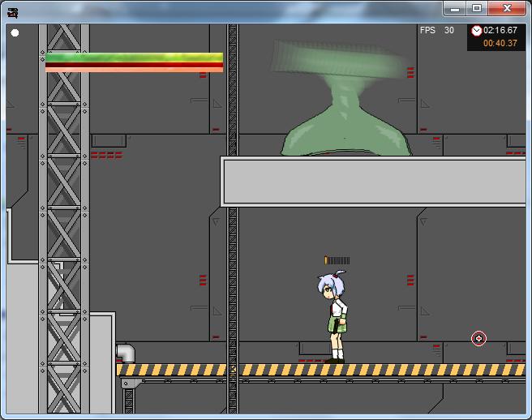Click the orange 00:40.37 timer
The height and width of the screenshot is (420, 532).
coord(500,44)
